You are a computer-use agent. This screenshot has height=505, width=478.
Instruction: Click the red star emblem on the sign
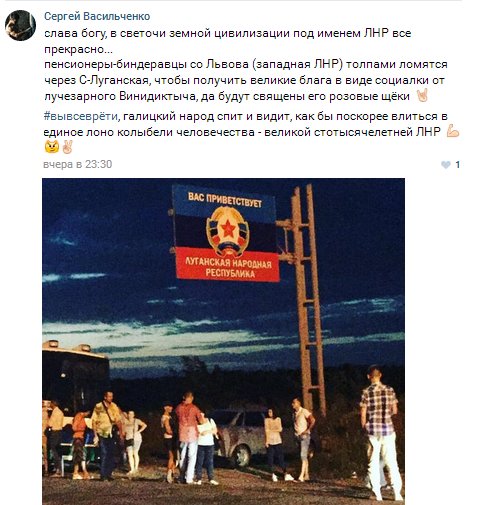(228, 229)
